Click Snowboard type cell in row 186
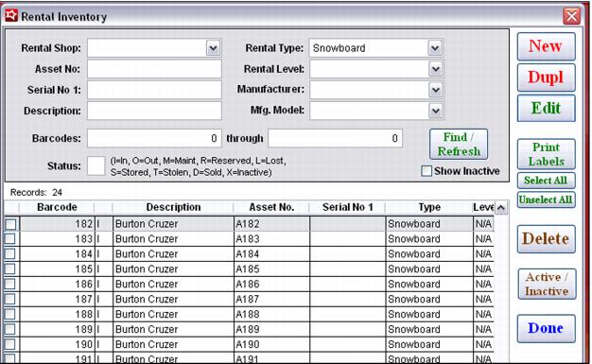This screenshot has width=592, height=364. 429,285
